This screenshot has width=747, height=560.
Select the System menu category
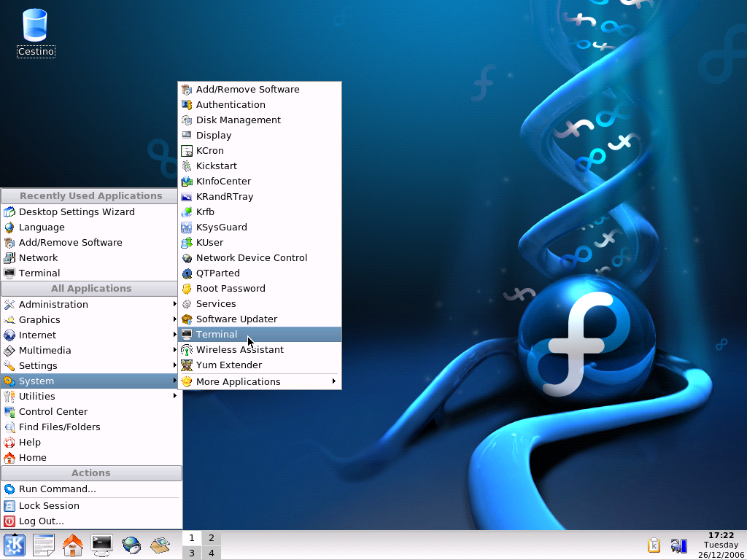point(90,381)
